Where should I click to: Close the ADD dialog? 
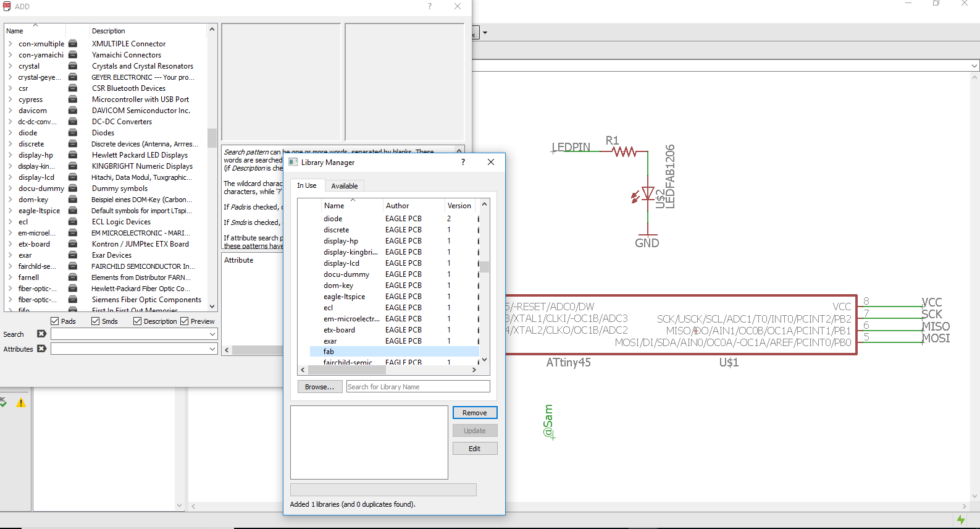click(x=458, y=6)
